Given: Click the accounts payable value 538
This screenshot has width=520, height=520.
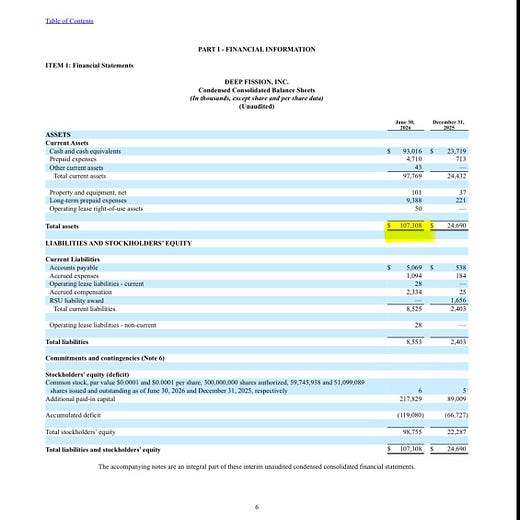Looking at the screenshot, I should point(461,267).
